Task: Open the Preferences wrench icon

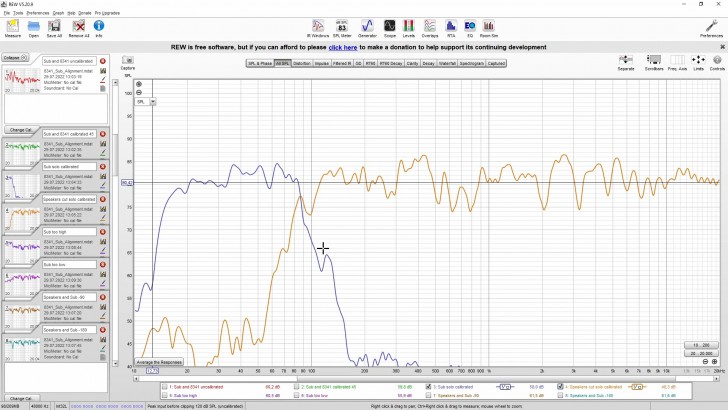Action: click(x=711, y=29)
